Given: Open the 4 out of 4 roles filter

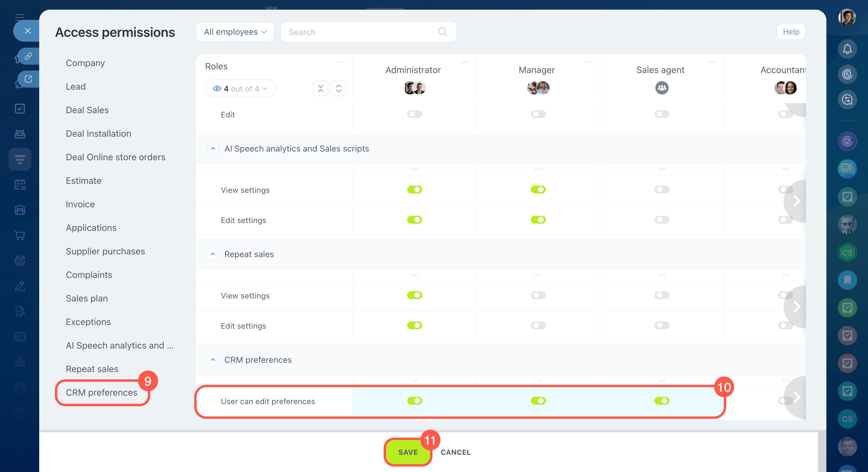Looking at the screenshot, I should point(241,88).
